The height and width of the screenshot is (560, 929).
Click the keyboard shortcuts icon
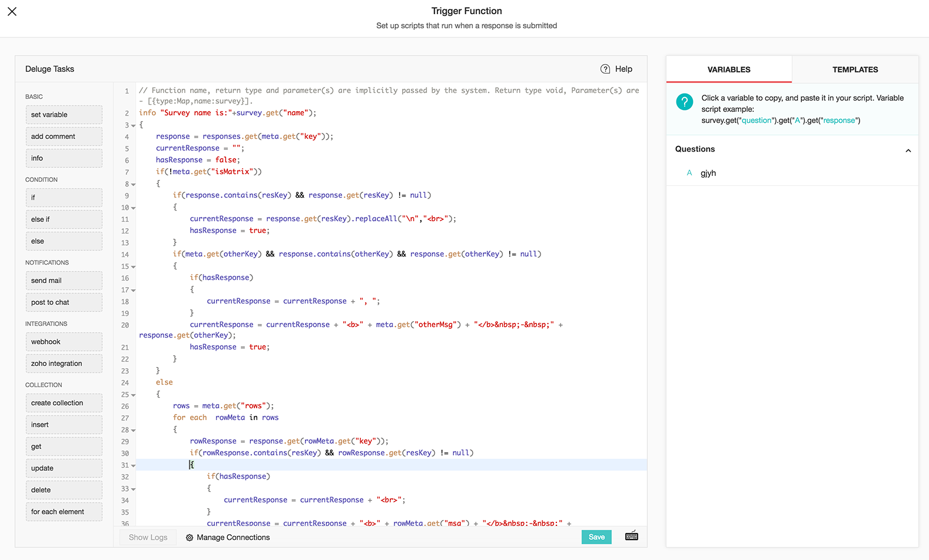(632, 536)
